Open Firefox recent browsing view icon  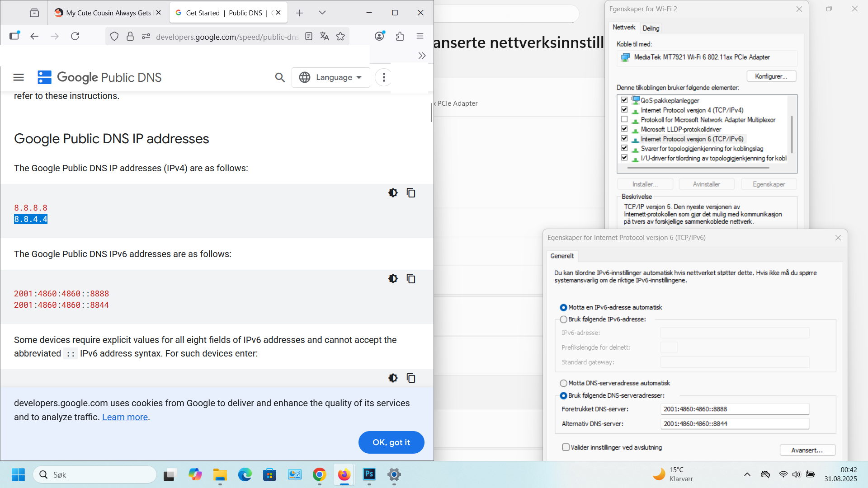tap(34, 13)
